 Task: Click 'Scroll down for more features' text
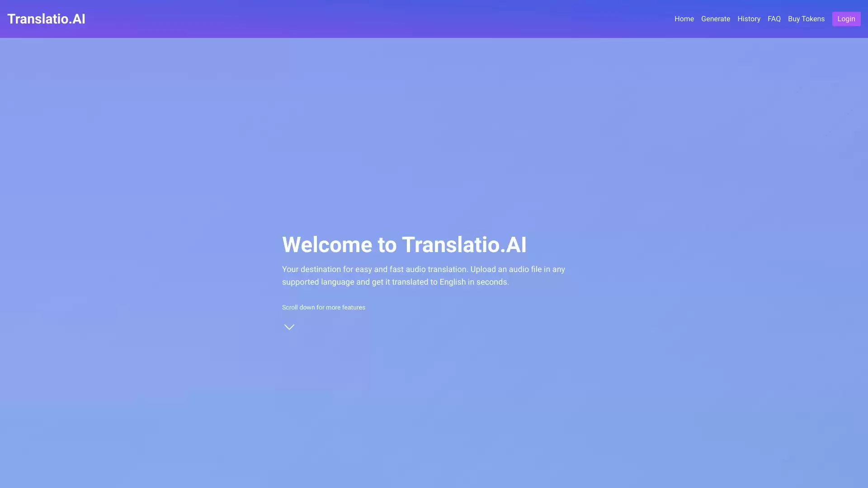[x=323, y=307]
